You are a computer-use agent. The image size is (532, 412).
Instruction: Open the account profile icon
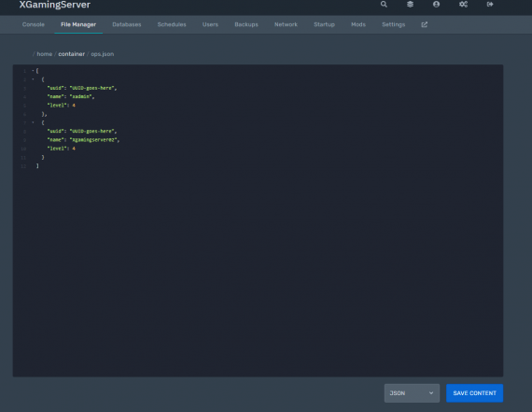(436, 5)
